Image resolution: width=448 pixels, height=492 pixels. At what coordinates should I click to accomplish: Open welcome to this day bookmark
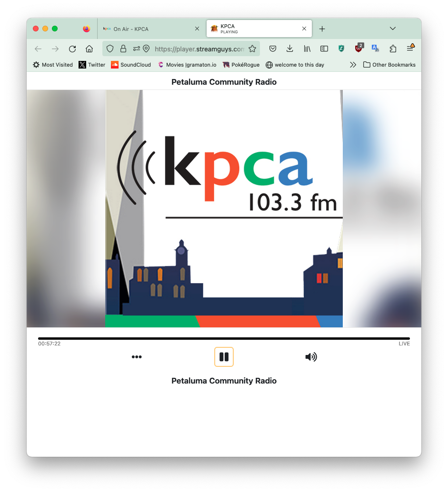(295, 65)
